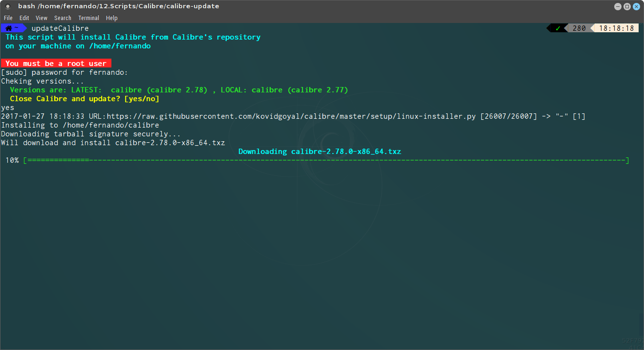Open the Terminal menu

[89, 18]
